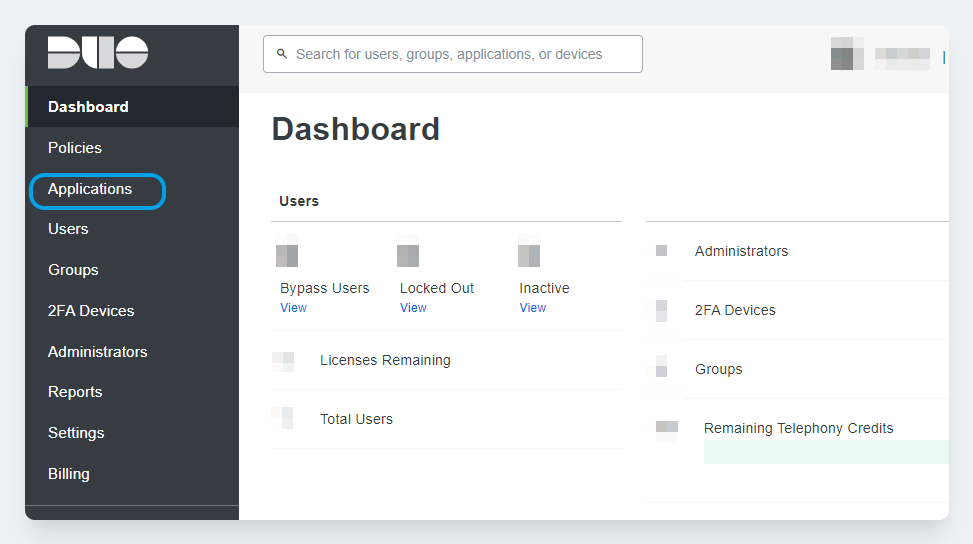Viewport: 973px width, 544px height.
Task: Click the green Remaining Telephony Credits bar
Action: pyautogui.click(x=825, y=452)
